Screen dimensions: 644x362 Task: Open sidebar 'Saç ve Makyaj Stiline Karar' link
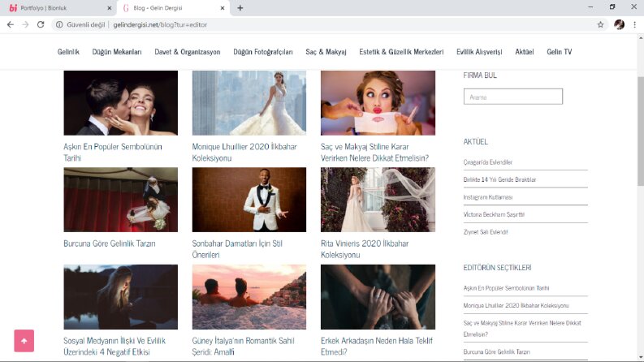(x=522, y=329)
